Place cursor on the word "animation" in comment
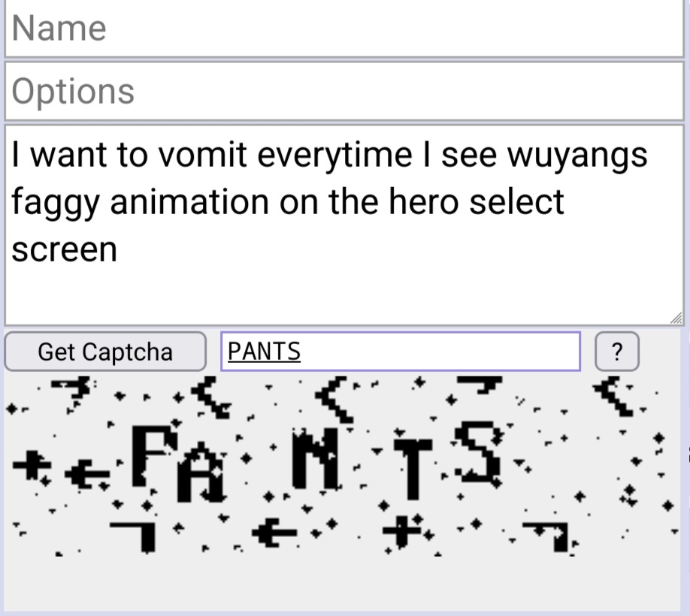Screen dimensions: 690x616 [x=189, y=202]
